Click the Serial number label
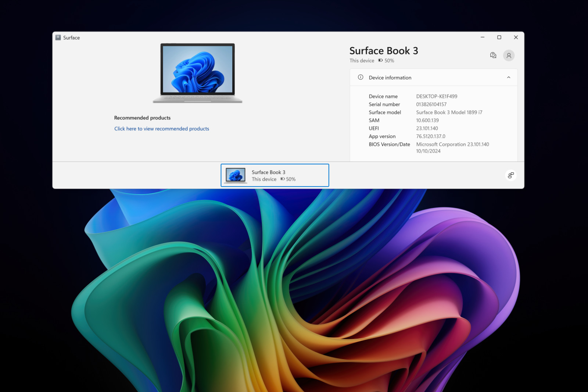This screenshot has height=392, width=588. tap(384, 104)
